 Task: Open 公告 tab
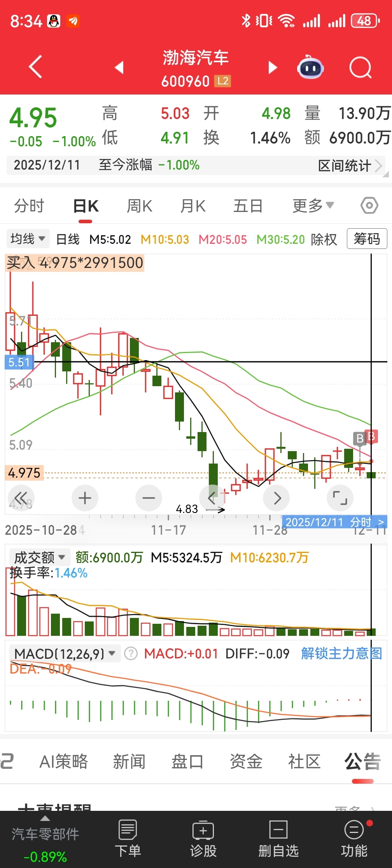tap(362, 761)
